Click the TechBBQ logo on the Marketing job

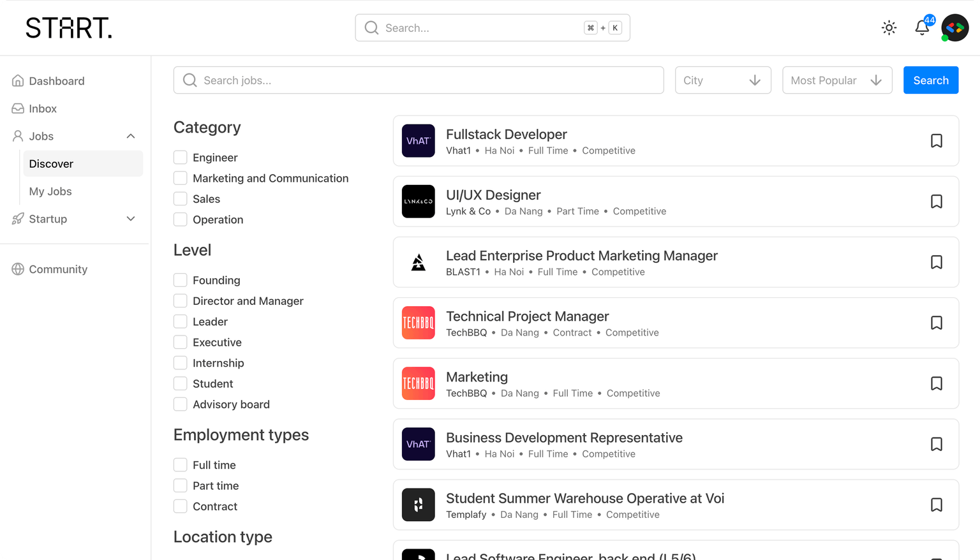click(418, 383)
